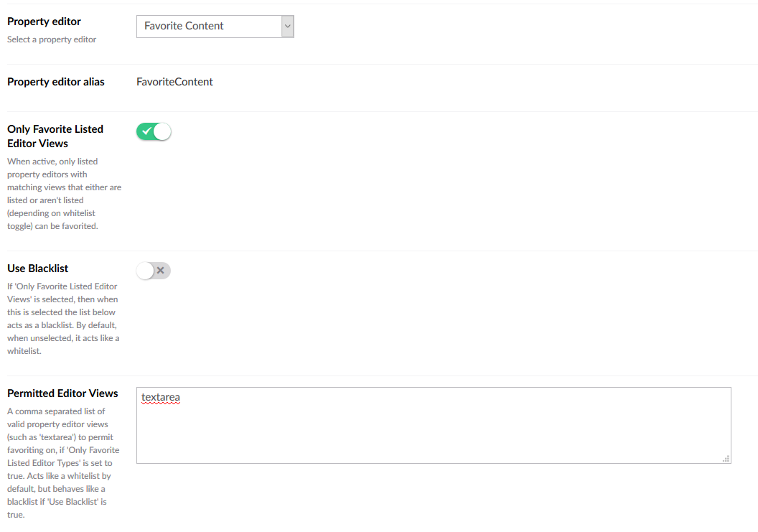This screenshot has width=758, height=532.
Task: Enable the Use Blacklist toggle
Action: [154, 271]
